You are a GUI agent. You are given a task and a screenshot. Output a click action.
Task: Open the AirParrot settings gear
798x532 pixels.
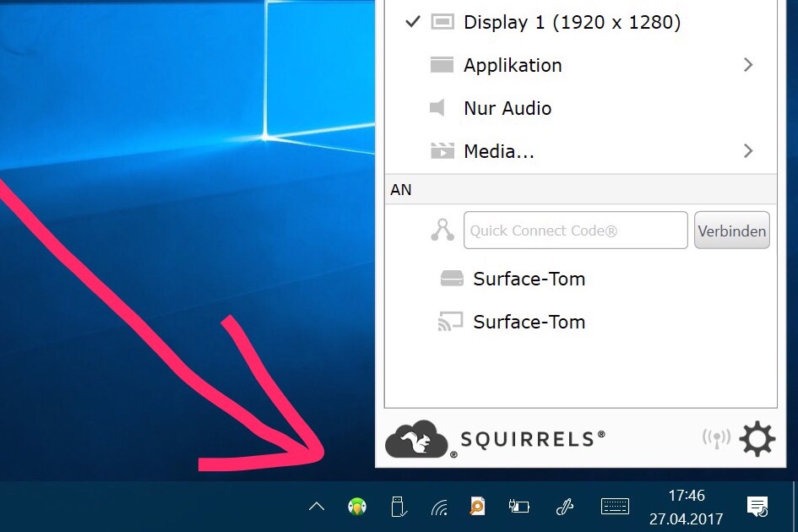point(757,439)
